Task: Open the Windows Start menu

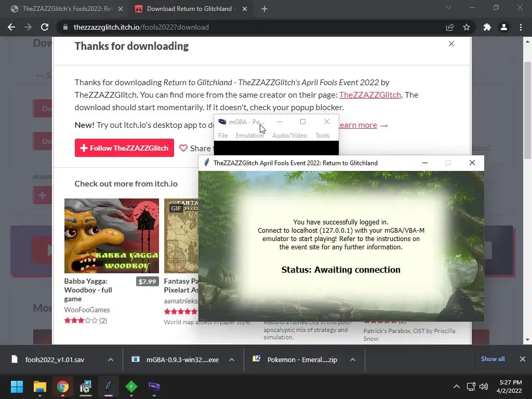Action: tap(17, 387)
